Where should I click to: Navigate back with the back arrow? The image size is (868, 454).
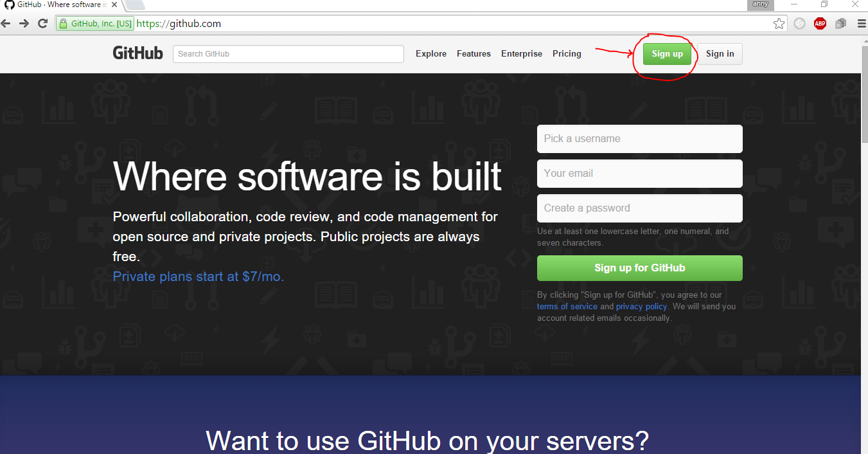tap(7, 23)
